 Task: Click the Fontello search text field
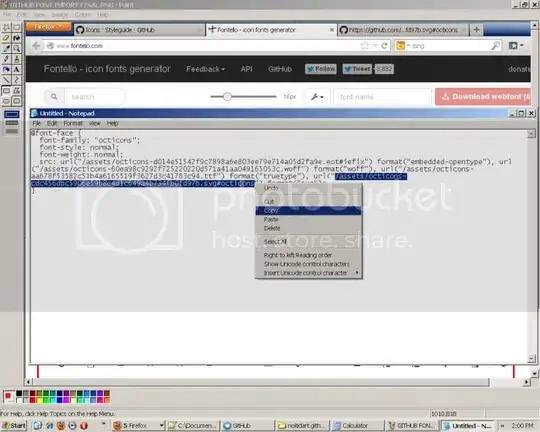pos(95,97)
